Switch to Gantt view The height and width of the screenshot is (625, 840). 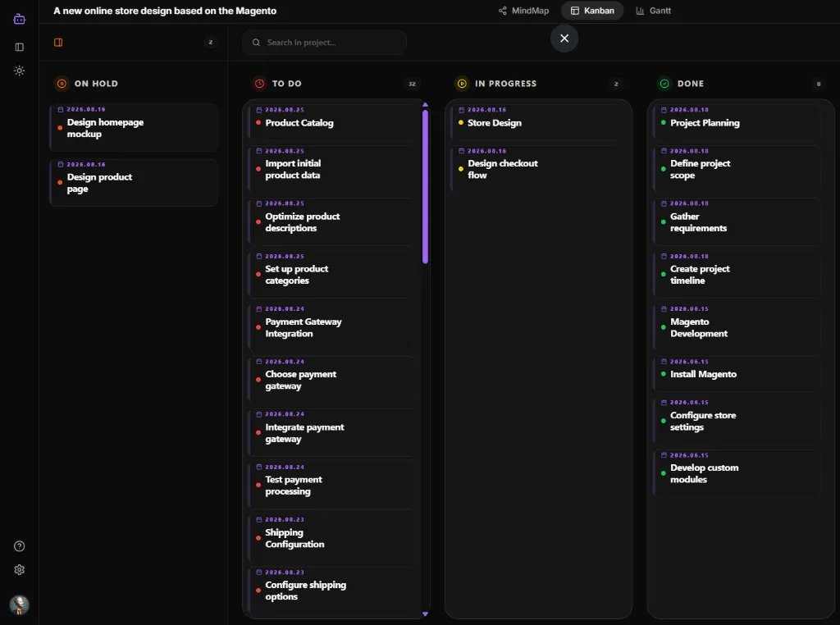[653, 11]
